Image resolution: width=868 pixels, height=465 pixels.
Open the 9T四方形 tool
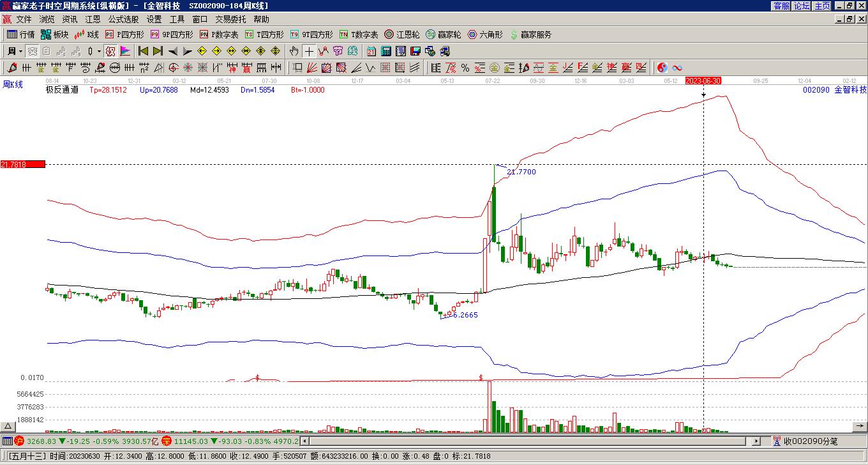(311, 34)
